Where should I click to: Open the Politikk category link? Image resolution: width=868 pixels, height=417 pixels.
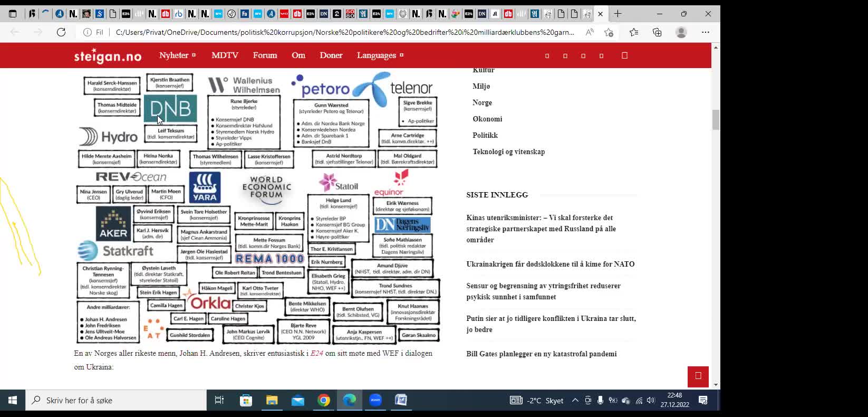485,135
